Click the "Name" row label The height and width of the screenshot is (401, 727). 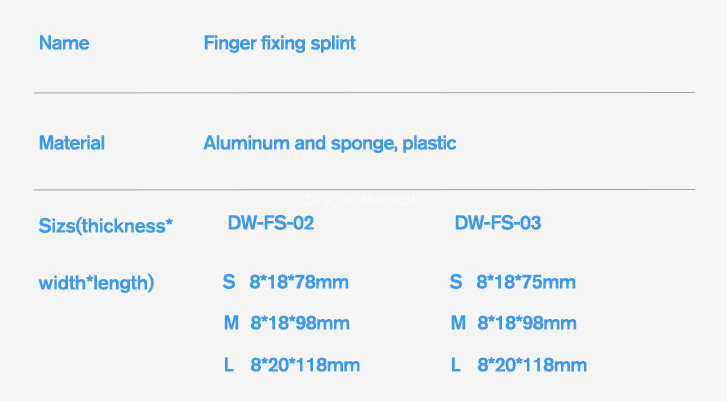[x=64, y=43]
